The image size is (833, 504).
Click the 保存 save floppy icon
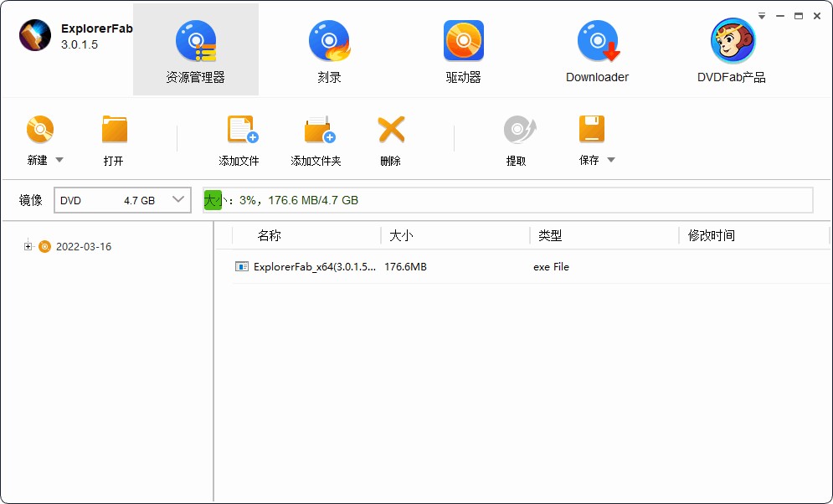592,130
